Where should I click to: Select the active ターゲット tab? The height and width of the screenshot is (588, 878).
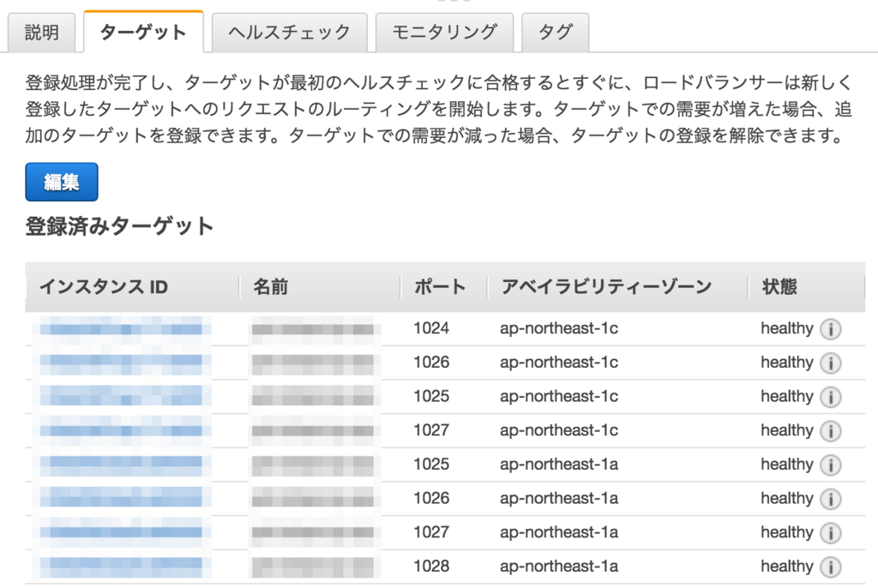pyautogui.click(x=142, y=27)
